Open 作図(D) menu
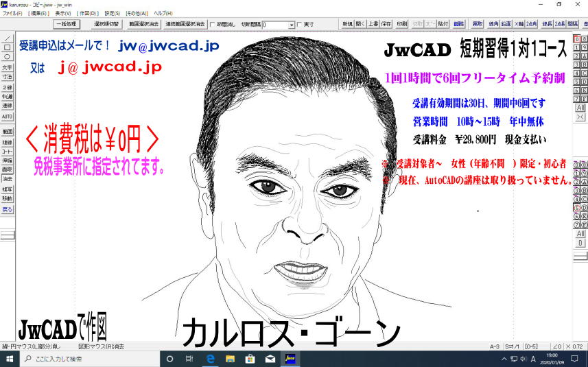The height and width of the screenshot is (367, 588). [x=88, y=13]
